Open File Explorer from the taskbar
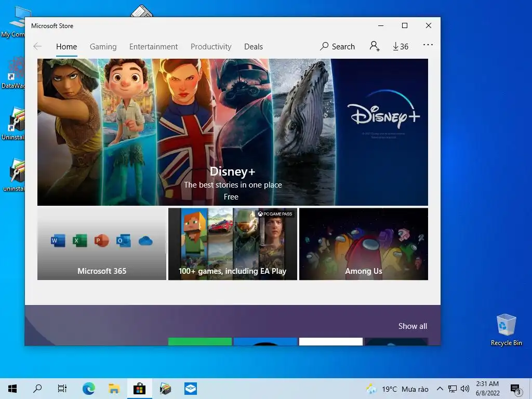 114,389
